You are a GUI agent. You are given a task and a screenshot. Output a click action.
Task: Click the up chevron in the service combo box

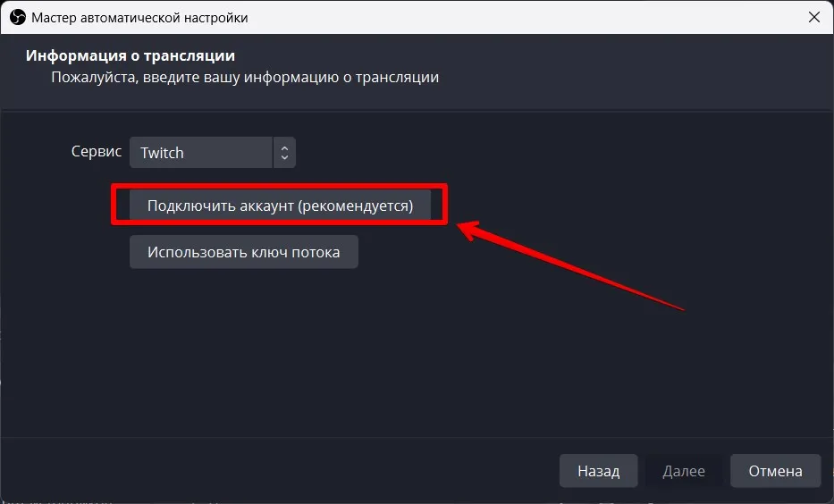[x=284, y=147]
